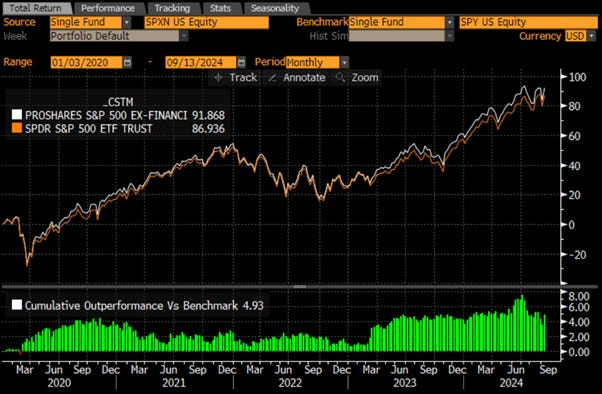Click the Period dropdown arrow
This screenshot has width=602, height=394.
[x=345, y=62]
